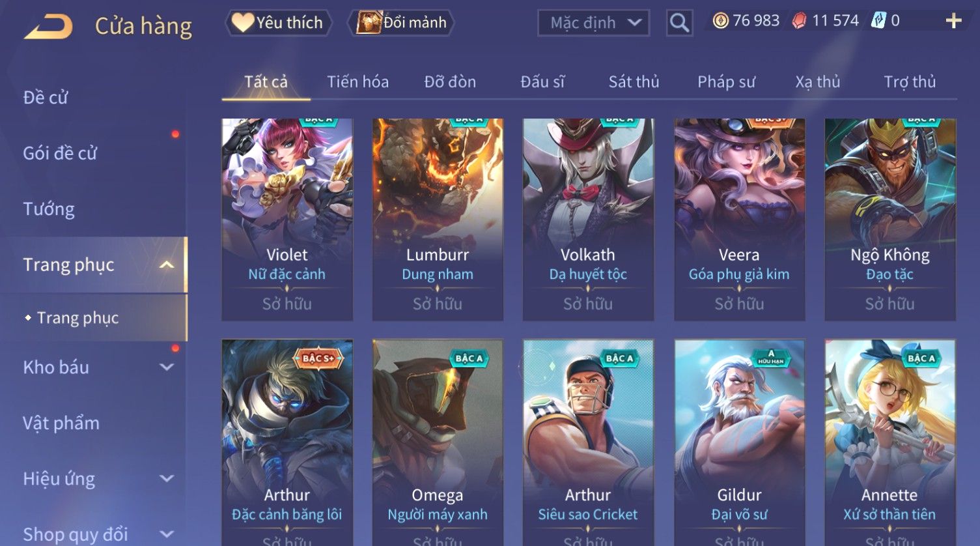The height and width of the screenshot is (546, 980).
Task: Switch to the Sát thủ tab
Action: (634, 82)
